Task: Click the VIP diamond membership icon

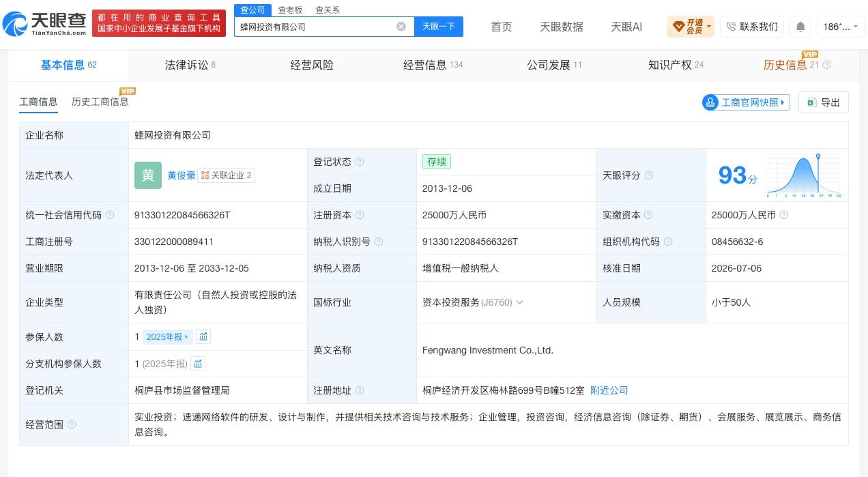Action: pos(678,27)
